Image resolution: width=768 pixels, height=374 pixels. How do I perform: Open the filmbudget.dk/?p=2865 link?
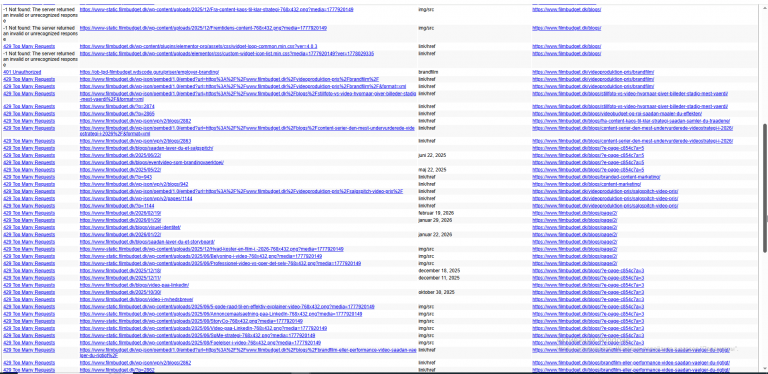click(117, 114)
